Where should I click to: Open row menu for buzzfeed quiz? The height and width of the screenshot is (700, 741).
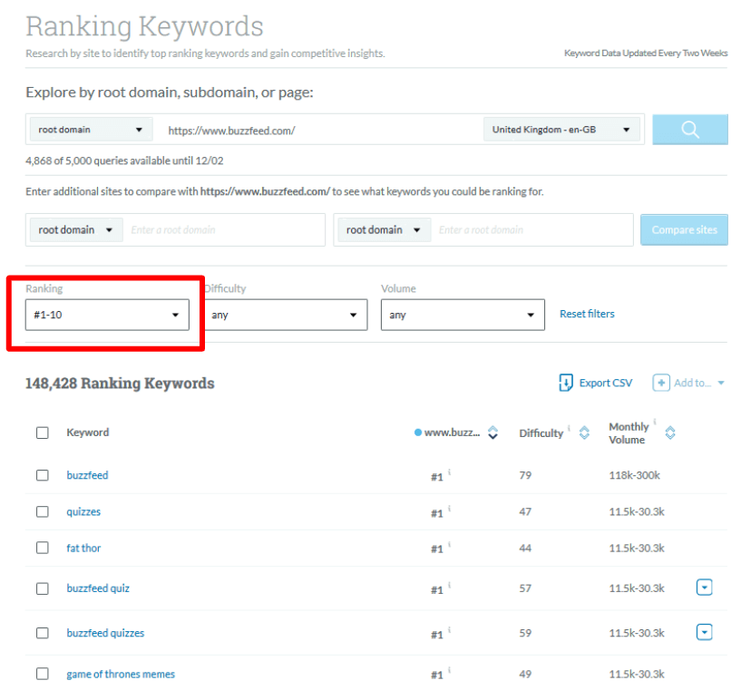tap(704, 588)
